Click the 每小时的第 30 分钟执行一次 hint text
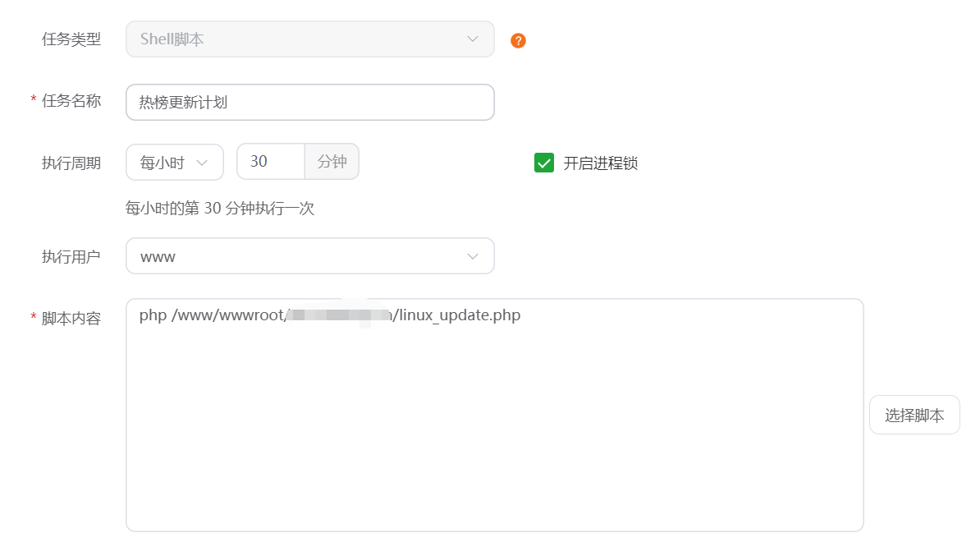This screenshot has height=542, width=980. click(220, 209)
